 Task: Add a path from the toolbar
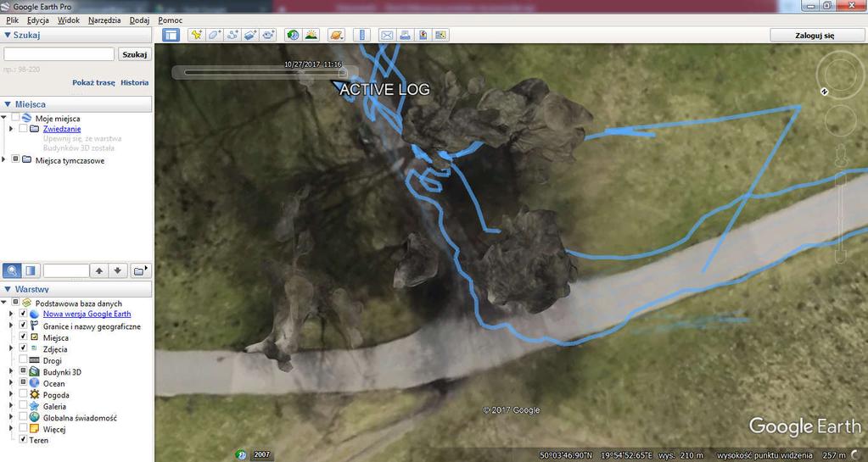click(232, 35)
